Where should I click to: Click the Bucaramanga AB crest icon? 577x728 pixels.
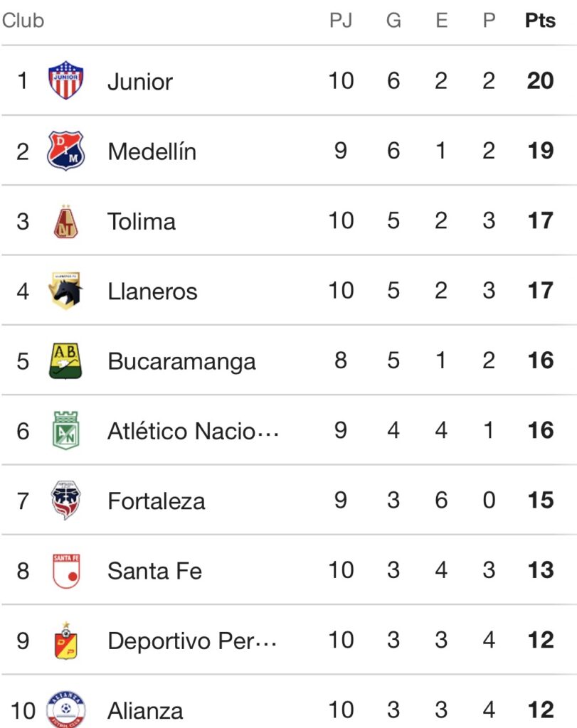point(65,360)
